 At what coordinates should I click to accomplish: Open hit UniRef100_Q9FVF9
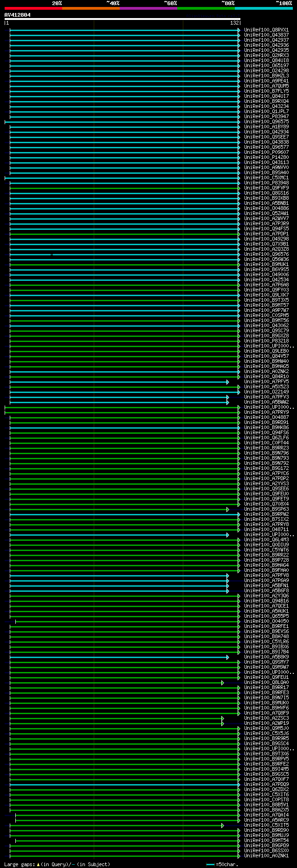click(266, 188)
